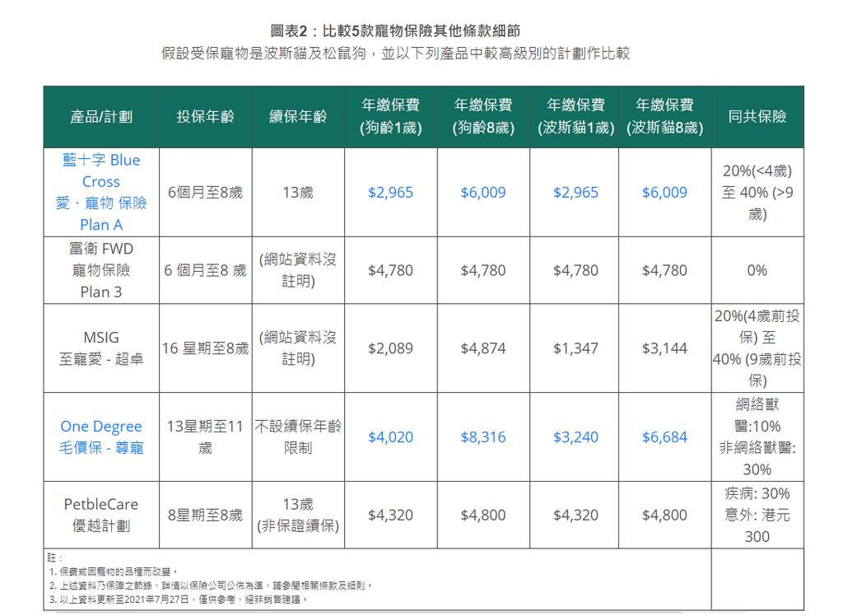
Task: Click Blue Cross 13歲 renewal age cell
Action: [298, 193]
